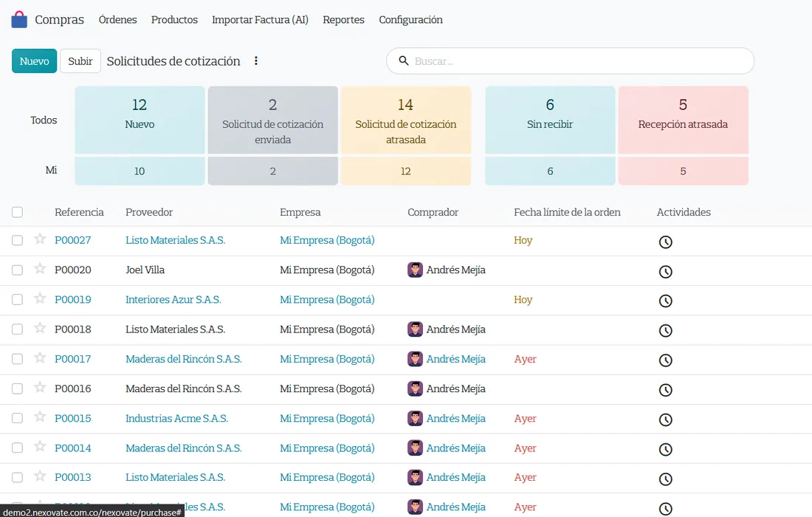Show scheduled activities for P00020

click(x=665, y=272)
